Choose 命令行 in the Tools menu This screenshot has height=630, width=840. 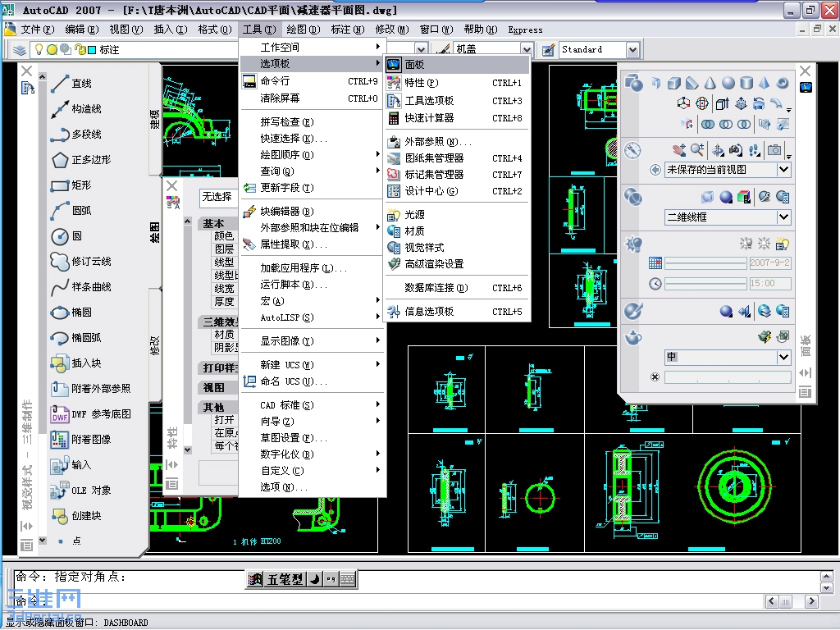point(311,81)
